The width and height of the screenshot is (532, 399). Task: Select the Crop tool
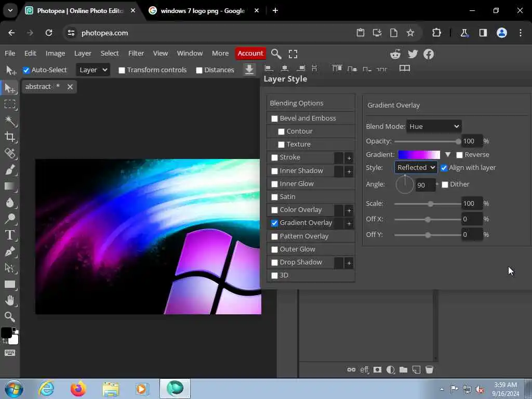10,137
